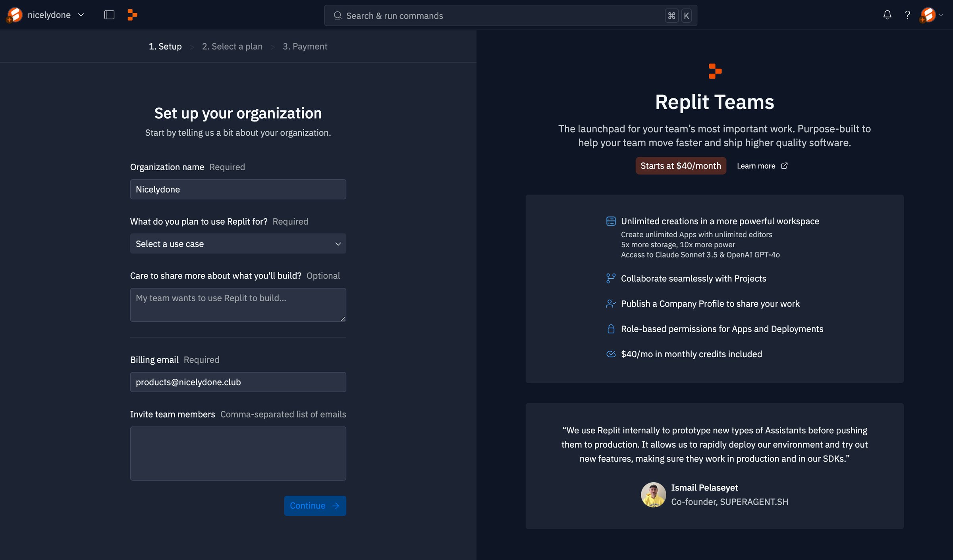Expand the nicelydone workspace switcher chevron
The height and width of the screenshot is (560, 953).
tap(81, 15)
